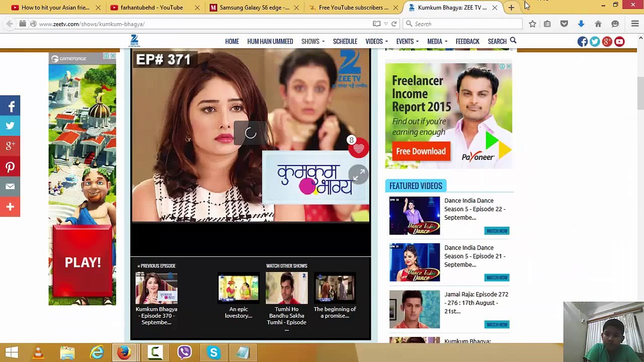The width and height of the screenshot is (644, 362).
Task: Open File Explorer from the taskbar
Action: 67,352
